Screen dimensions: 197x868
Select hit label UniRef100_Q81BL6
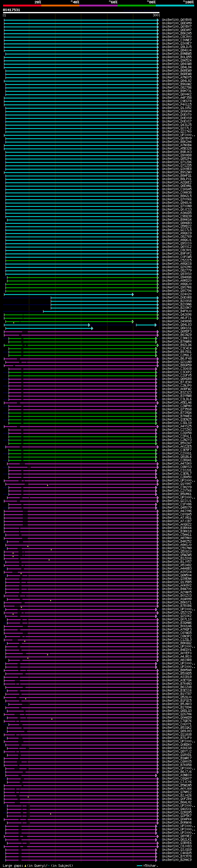[x=177, y=457]
